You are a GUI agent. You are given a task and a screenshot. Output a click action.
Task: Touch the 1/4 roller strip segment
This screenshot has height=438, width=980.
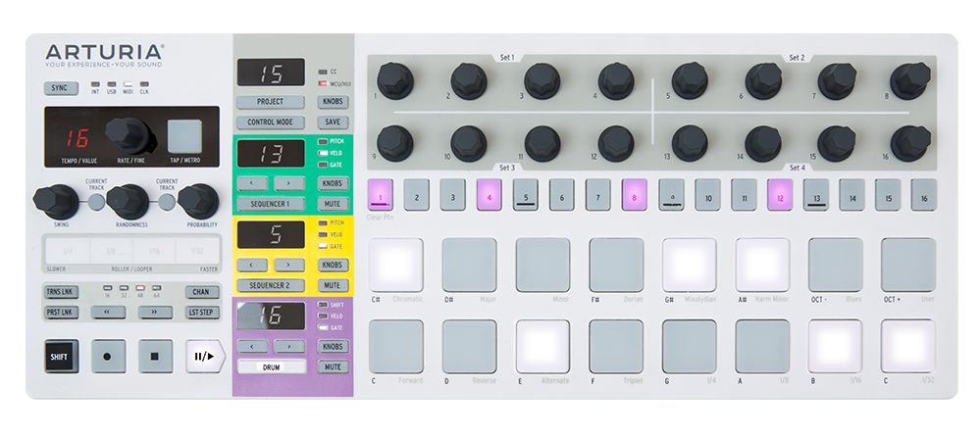[68, 252]
